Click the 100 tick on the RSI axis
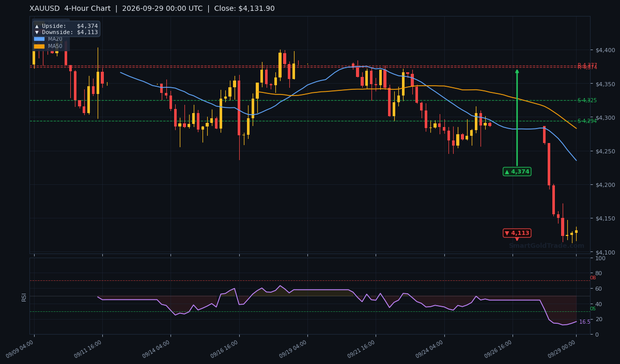620x364 pixels. point(600,258)
